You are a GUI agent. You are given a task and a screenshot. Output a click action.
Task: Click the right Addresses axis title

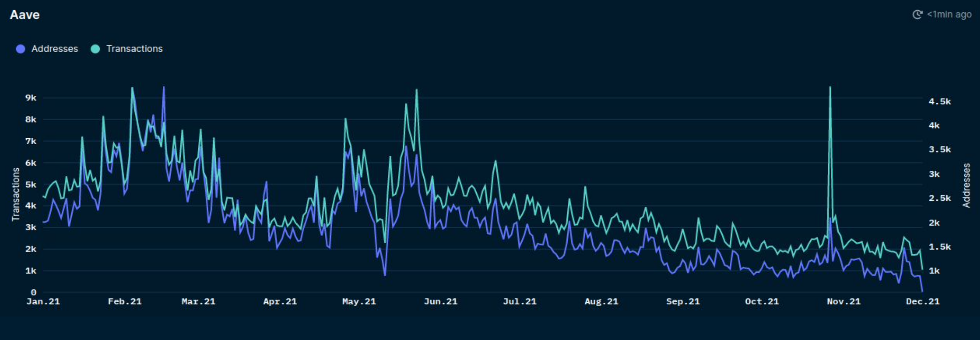pyautogui.click(x=966, y=185)
